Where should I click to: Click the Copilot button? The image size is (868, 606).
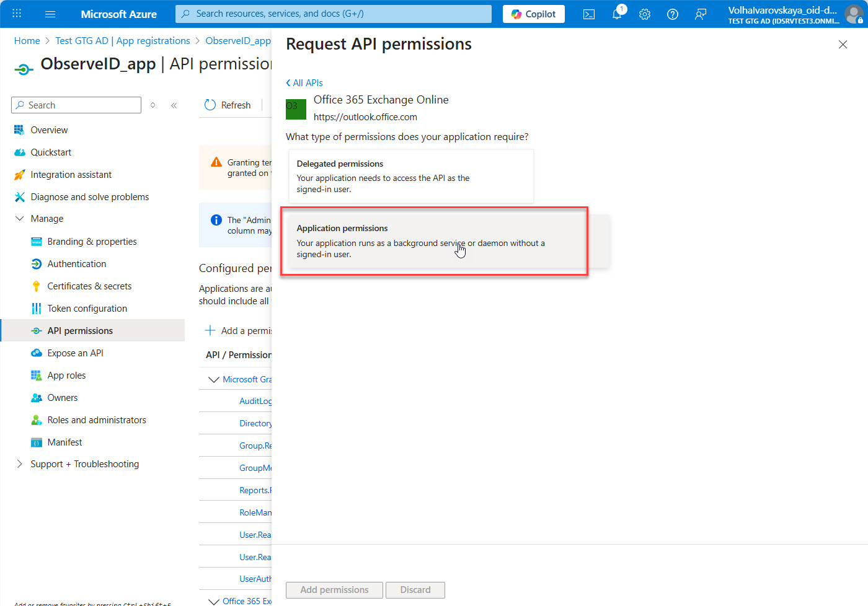pyautogui.click(x=533, y=14)
